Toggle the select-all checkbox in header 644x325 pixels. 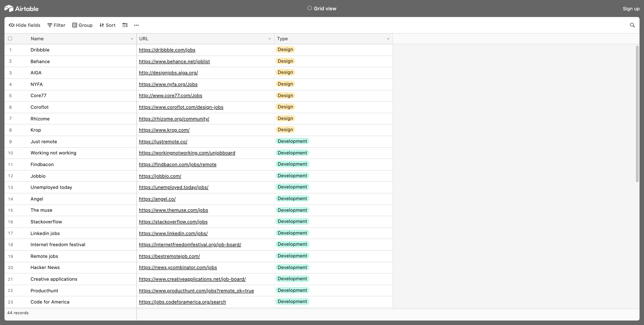click(10, 38)
